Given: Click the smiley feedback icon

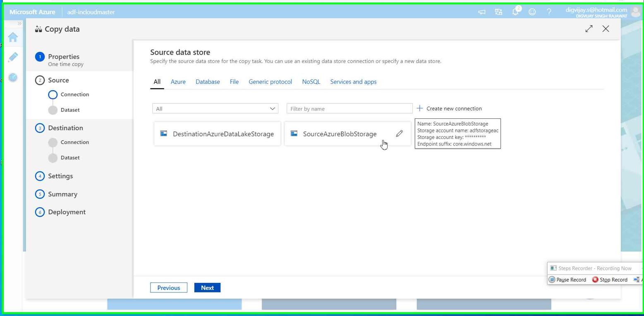Looking at the screenshot, I should [x=532, y=12].
